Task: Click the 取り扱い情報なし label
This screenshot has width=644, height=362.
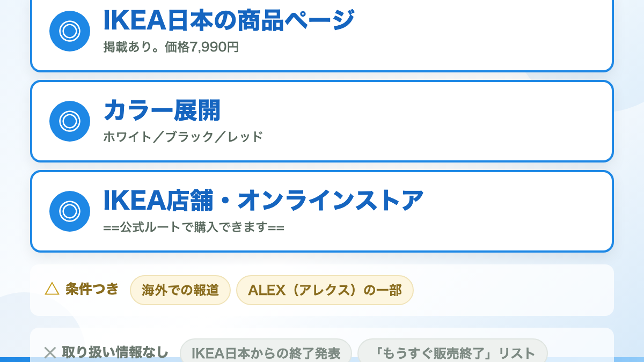Action: pyautogui.click(x=115, y=352)
